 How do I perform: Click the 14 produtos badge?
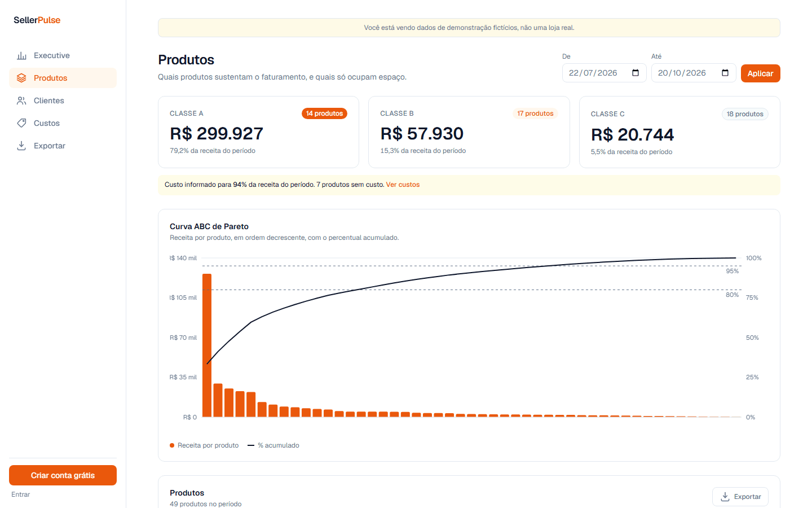pyautogui.click(x=324, y=113)
